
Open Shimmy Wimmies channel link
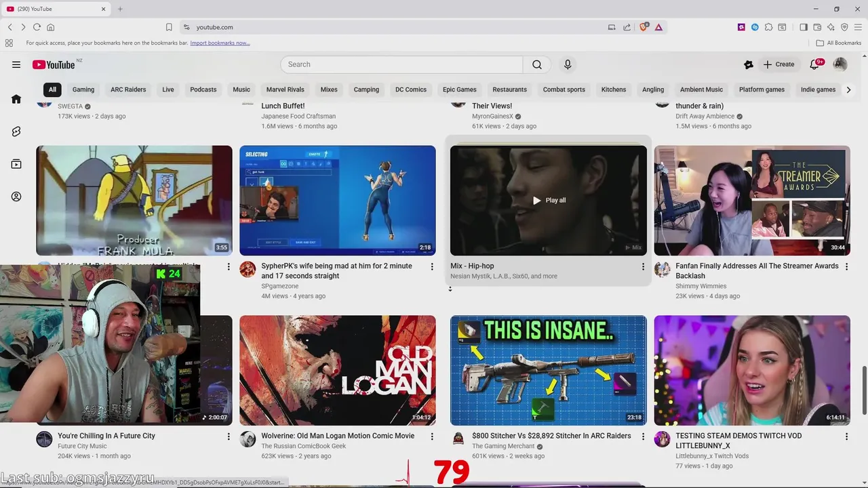pos(701,286)
